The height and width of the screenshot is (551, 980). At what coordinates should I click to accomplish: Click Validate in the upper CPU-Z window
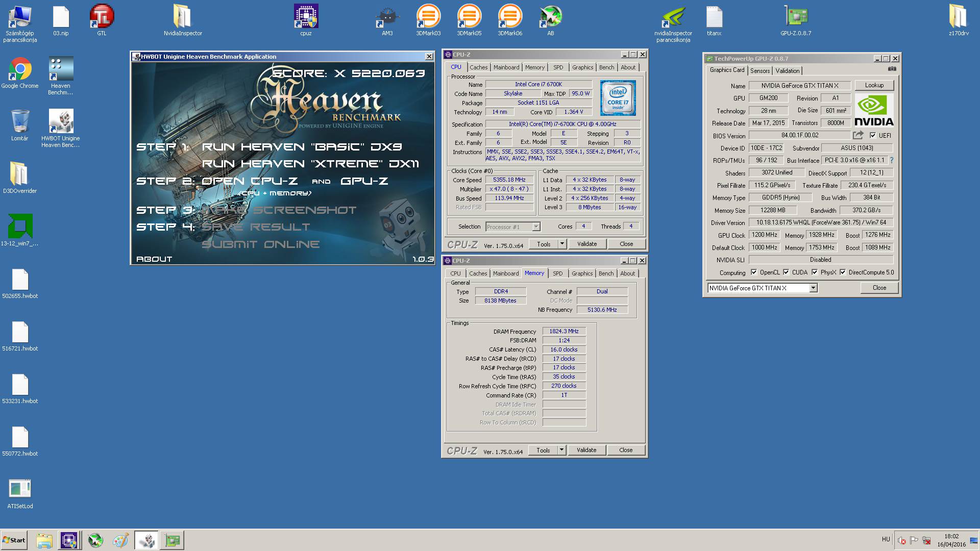[x=587, y=244]
